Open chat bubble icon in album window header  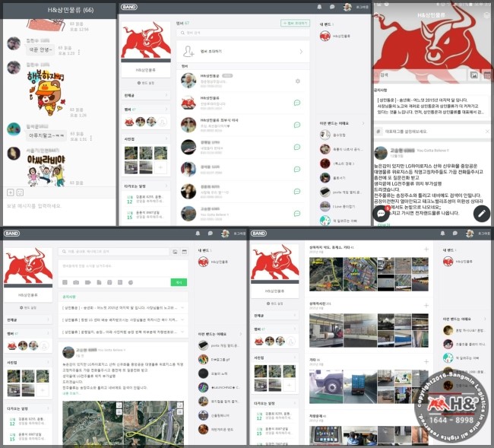pos(455,234)
